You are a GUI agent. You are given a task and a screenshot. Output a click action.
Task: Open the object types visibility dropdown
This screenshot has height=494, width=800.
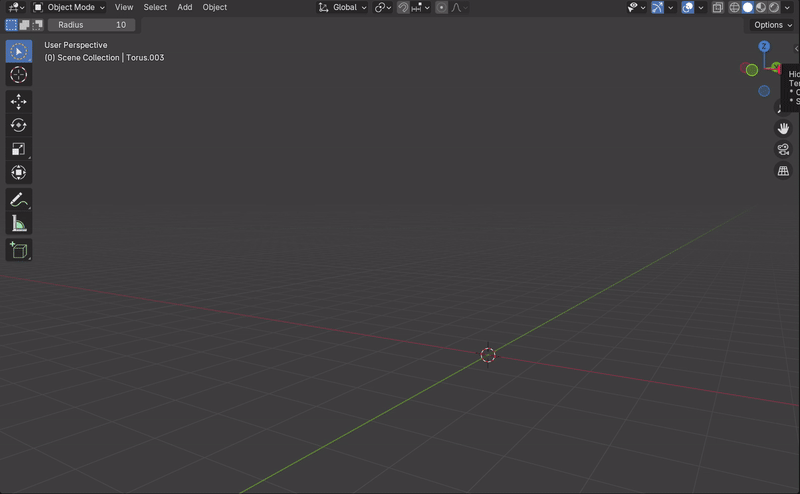(636, 7)
